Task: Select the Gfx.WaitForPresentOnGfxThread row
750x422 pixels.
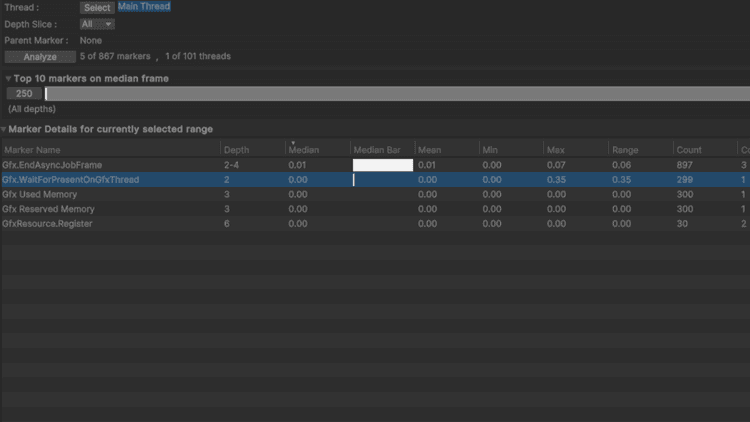Action: [375, 180]
